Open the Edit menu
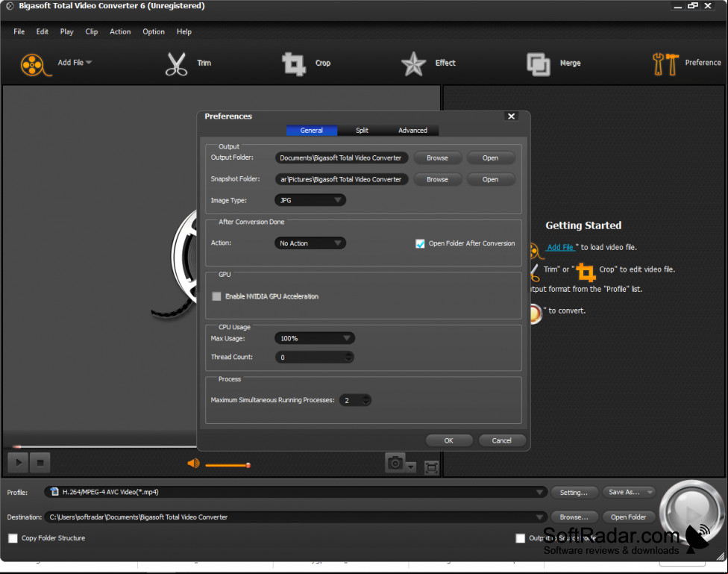The width and height of the screenshot is (728, 574). [x=43, y=31]
